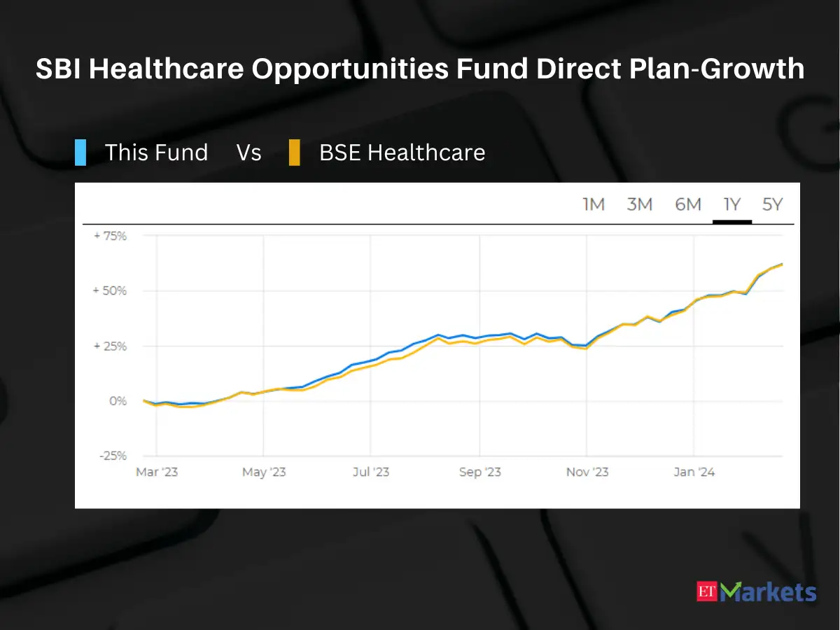The height and width of the screenshot is (630, 840).
Task: Click the Vs text between legends
Action: [x=248, y=153]
